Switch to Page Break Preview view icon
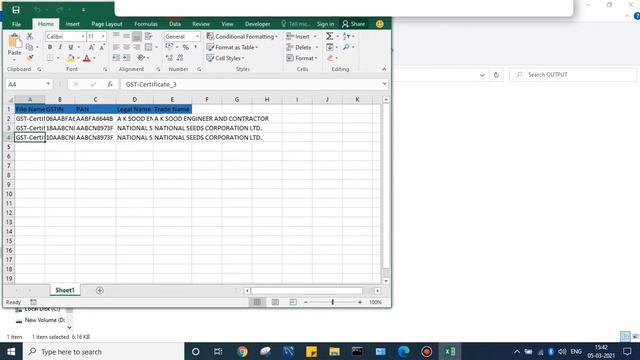The width and height of the screenshot is (640, 360). click(x=293, y=302)
